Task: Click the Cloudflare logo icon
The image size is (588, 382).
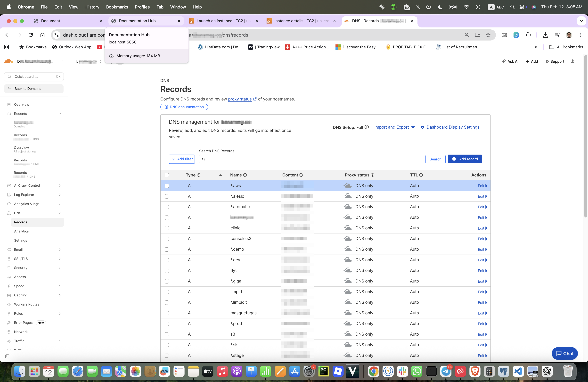Action: 8,61
